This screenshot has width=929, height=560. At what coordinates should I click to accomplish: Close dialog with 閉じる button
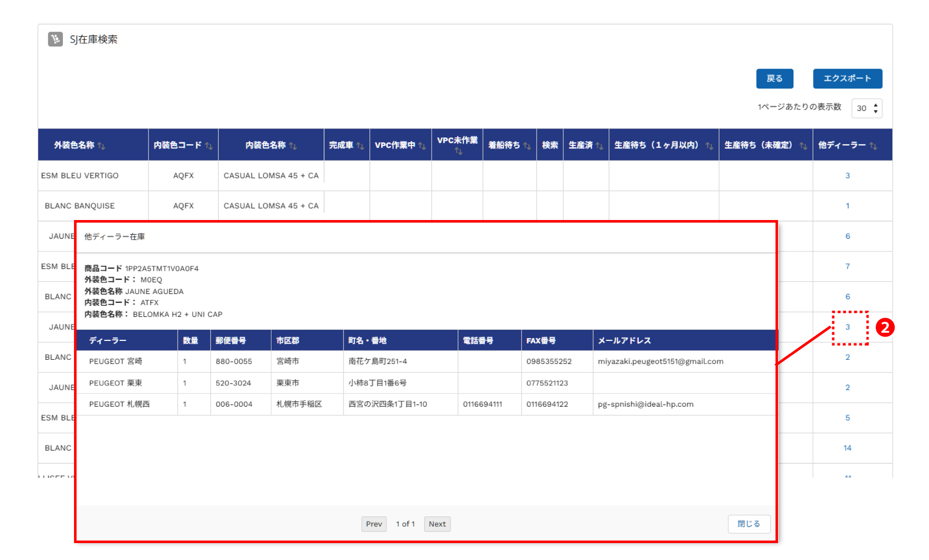[x=749, y=524]
